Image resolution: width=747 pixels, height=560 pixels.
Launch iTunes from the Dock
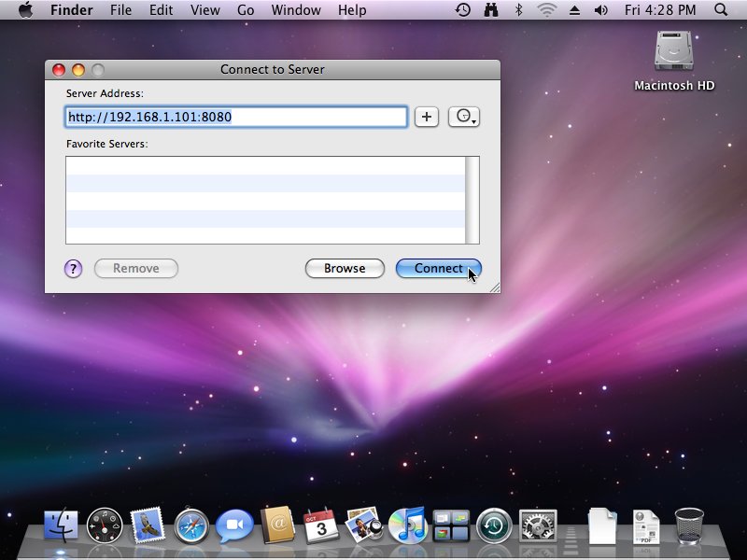(x=407, y=526)
